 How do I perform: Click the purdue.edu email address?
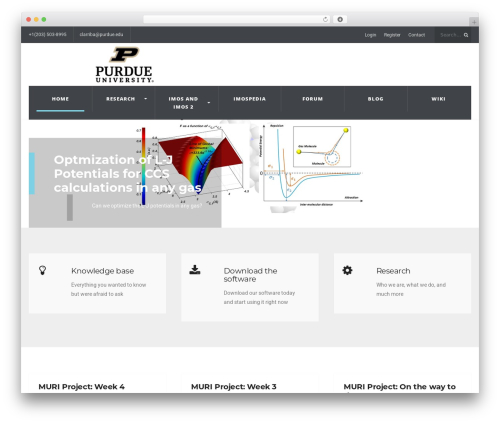click(101, 35)
